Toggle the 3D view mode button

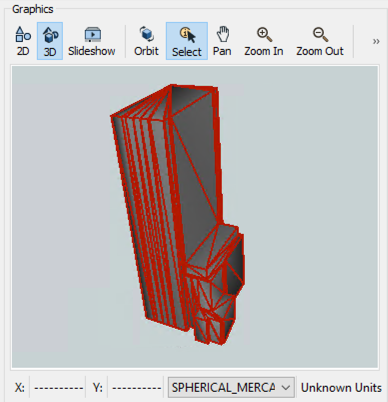pos(50,41)
